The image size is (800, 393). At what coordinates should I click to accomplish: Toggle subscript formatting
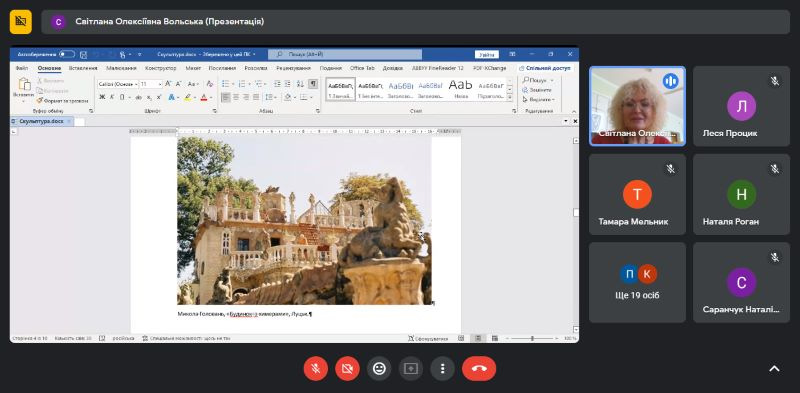149,97
